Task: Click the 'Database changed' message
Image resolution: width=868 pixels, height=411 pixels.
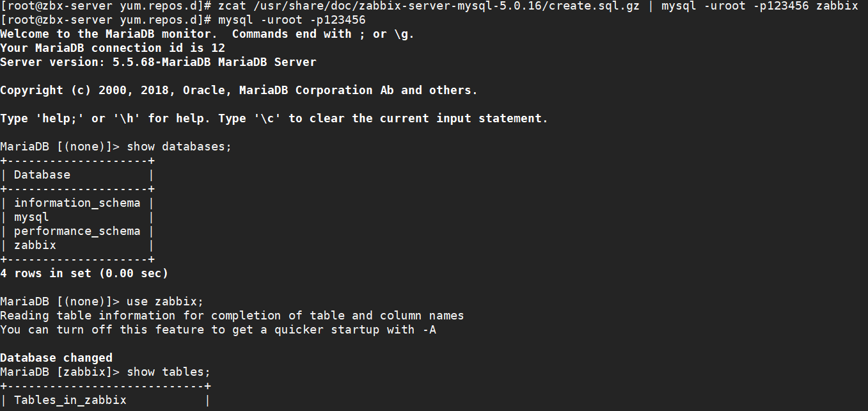Action: (56, 358)
